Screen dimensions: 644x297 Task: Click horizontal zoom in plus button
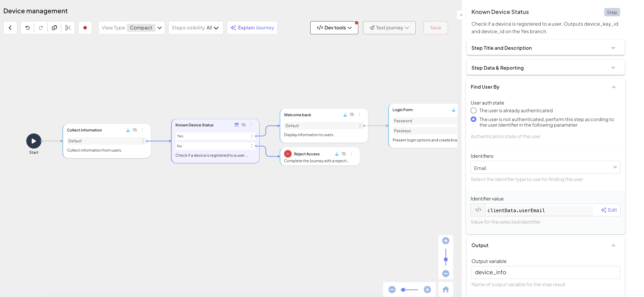[428, 289]
